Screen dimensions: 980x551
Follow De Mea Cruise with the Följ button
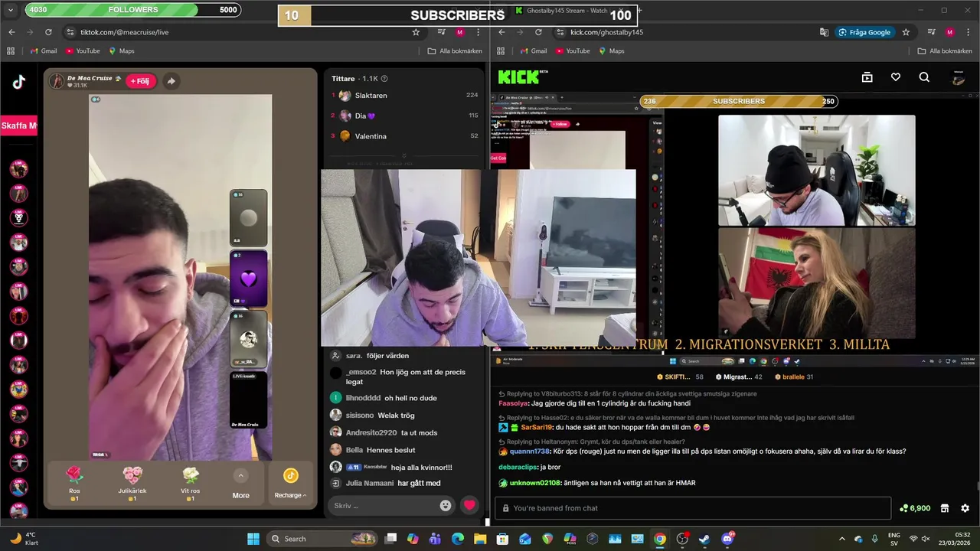[x=141, y=81]
